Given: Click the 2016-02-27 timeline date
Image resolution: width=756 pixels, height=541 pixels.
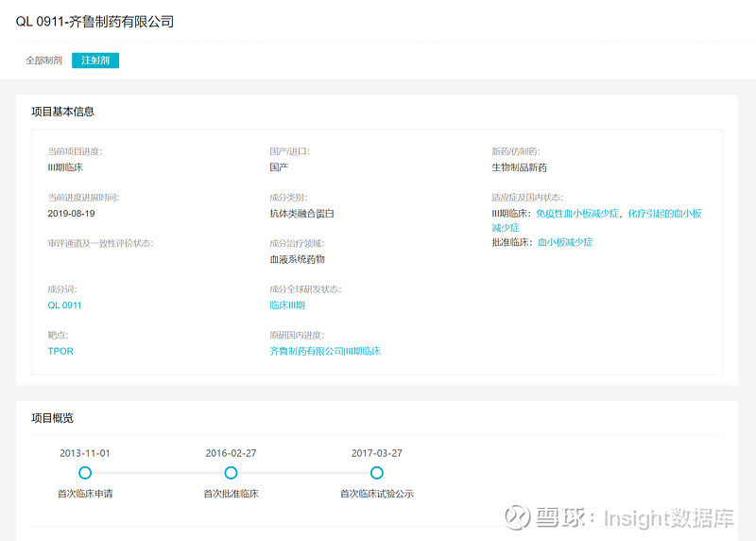Looking at the screenshot, I should pos(231,453).
